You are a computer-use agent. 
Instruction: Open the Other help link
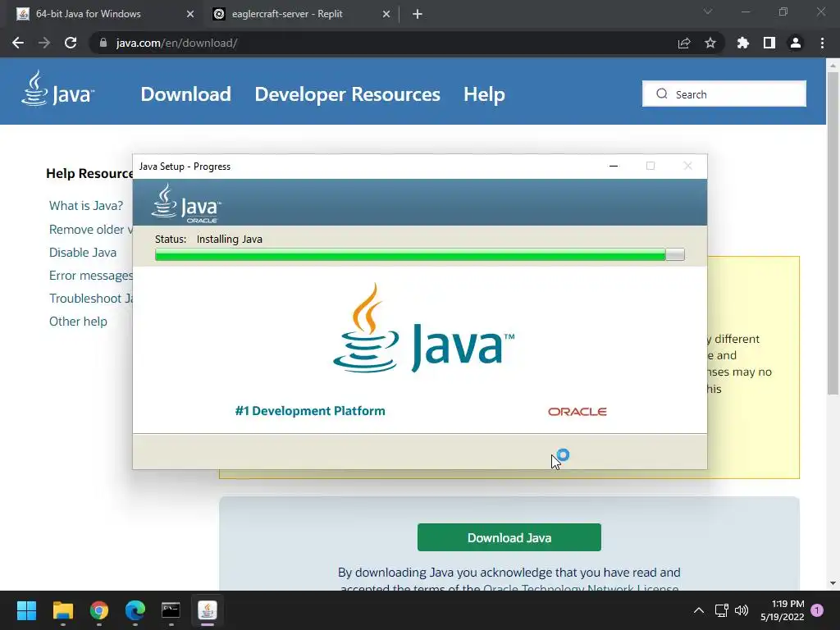click(78, 322)
